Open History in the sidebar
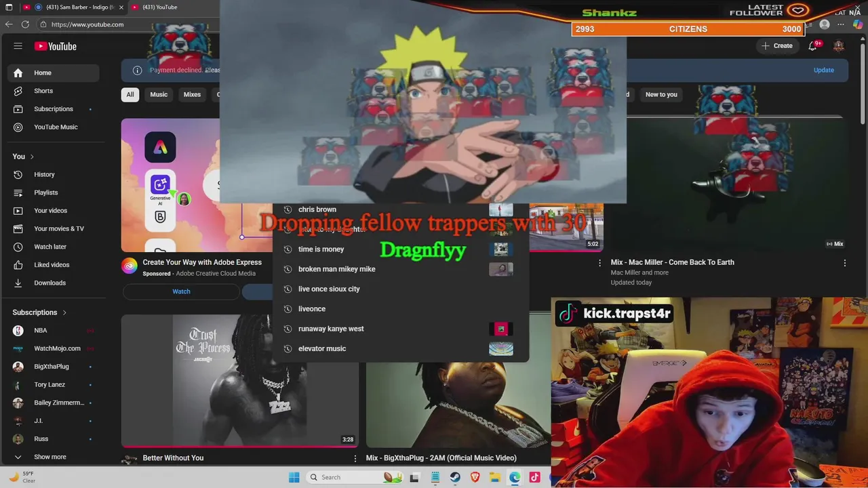868x488 pixels. 54,175
